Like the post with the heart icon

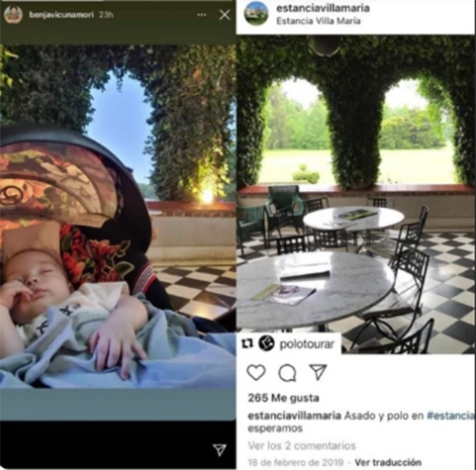point(256,372)
